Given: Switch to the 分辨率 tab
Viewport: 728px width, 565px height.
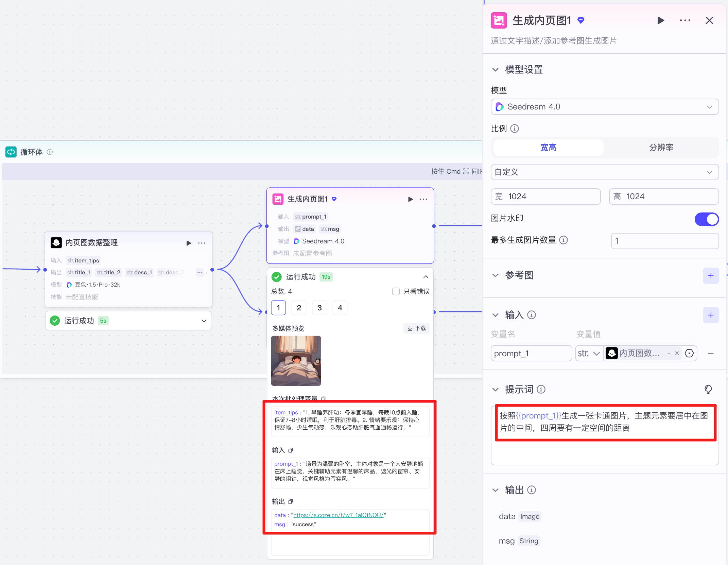Looking at the screenshot, I should coord(661,148).
